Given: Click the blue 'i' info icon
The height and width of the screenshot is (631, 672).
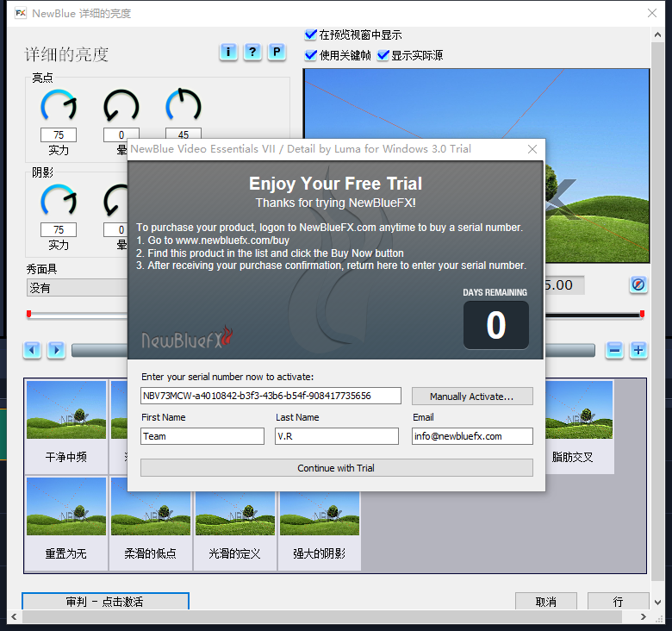Looking at the screenshot, I should pyautogui.click(x=228, y=53).
